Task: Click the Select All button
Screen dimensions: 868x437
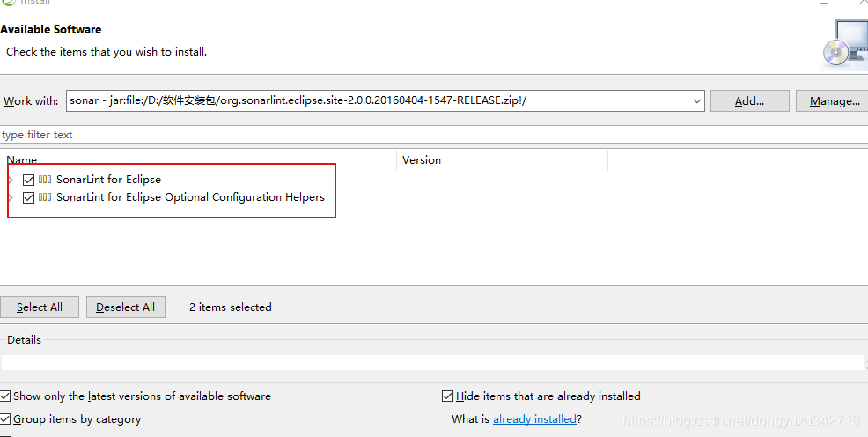Action: click(40, 307)
